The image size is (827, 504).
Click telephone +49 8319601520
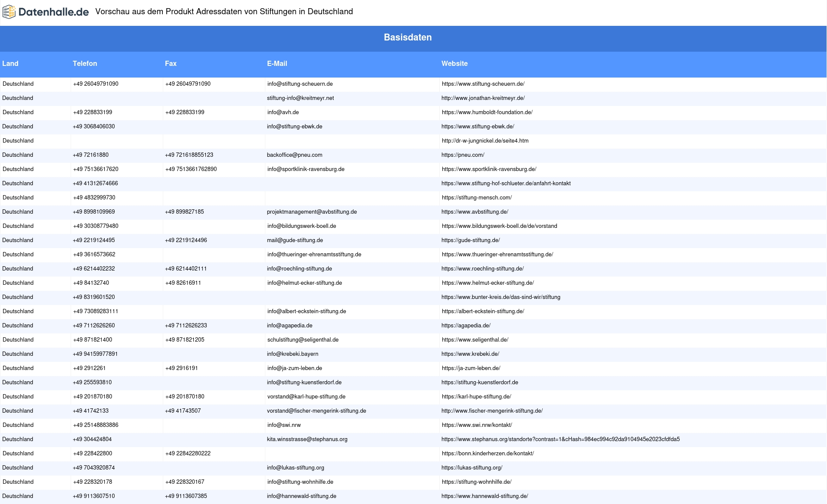94,297
